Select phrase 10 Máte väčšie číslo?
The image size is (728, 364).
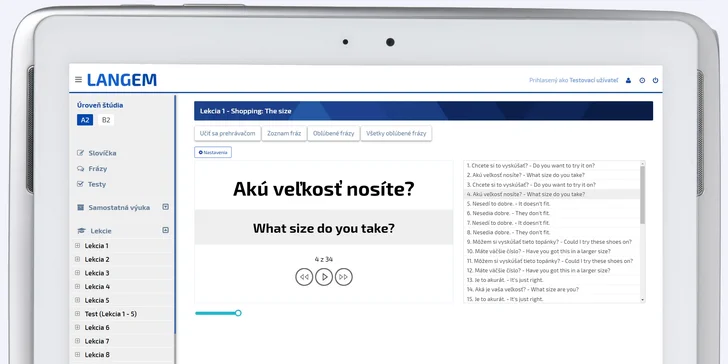point(552,251)
